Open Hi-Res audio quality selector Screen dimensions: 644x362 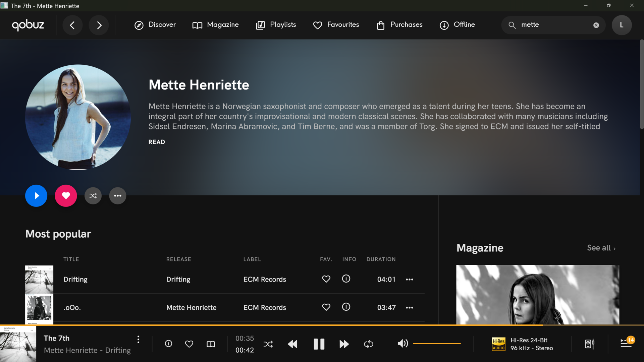[522, 344]
